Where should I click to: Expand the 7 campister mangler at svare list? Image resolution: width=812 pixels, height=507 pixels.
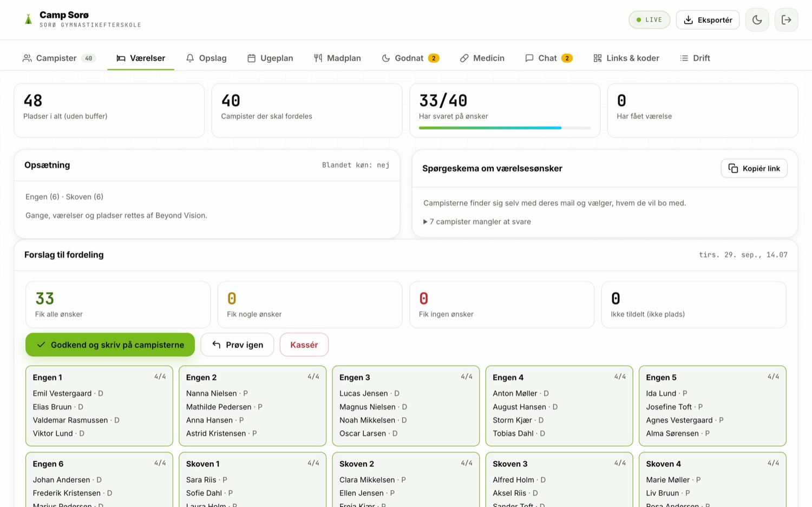[x=477, y=221]
